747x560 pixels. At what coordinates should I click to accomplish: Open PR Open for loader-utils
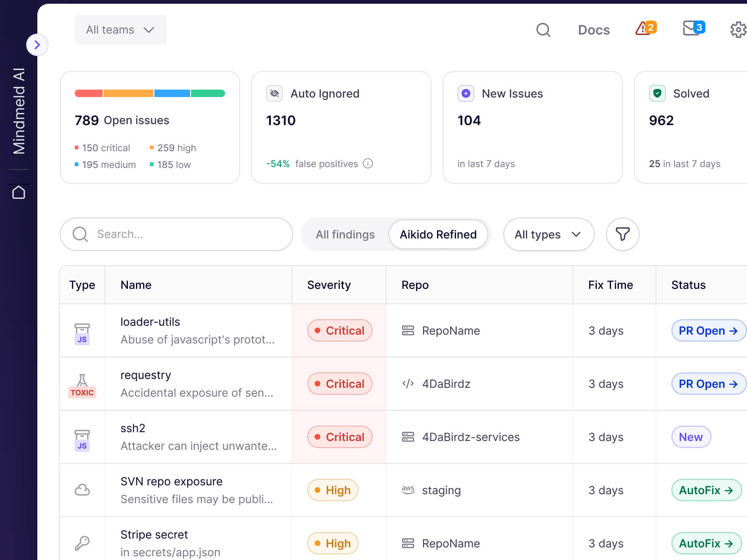pos(708,330)
